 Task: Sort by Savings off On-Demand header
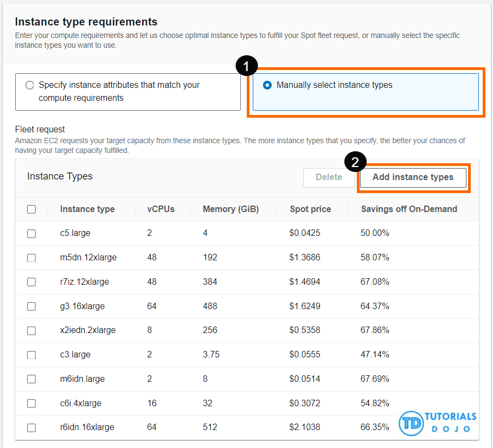point(409,209)
